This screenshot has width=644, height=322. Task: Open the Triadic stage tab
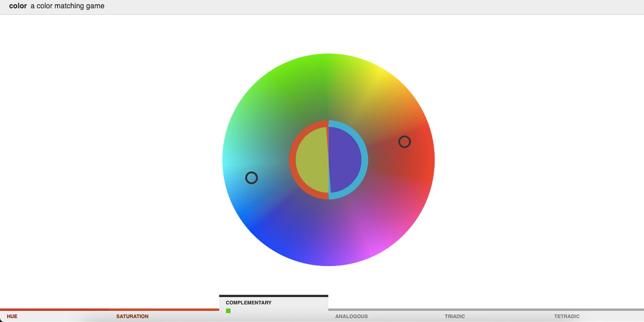455,316
